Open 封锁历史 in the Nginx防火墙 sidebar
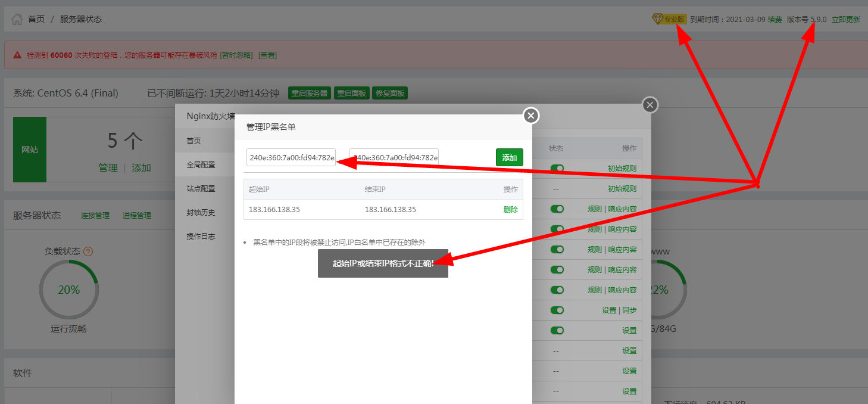The image size is (868, 404). coord(205,212)
